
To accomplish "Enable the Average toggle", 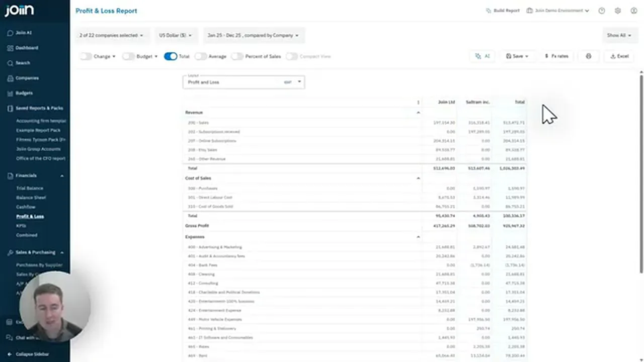I will point(201,56).
